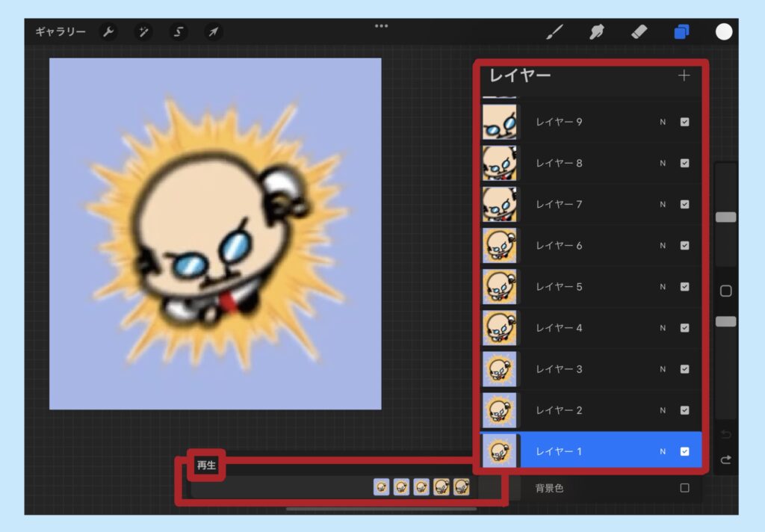Select the leftmost frame in animation timeline

pos(382,487)
